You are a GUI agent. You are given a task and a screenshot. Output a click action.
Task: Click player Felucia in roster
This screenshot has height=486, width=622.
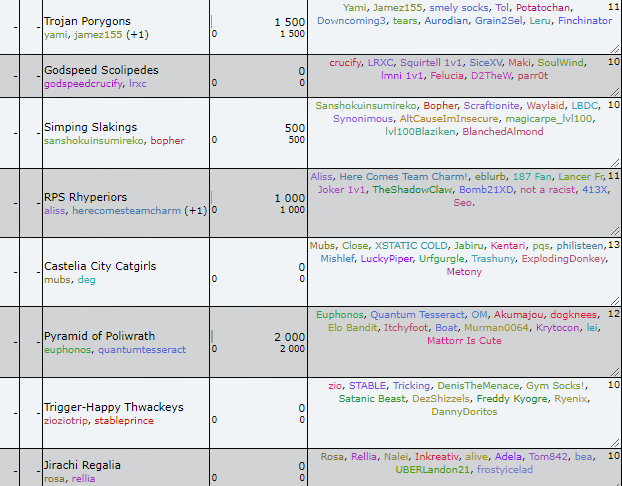point(447,75)
